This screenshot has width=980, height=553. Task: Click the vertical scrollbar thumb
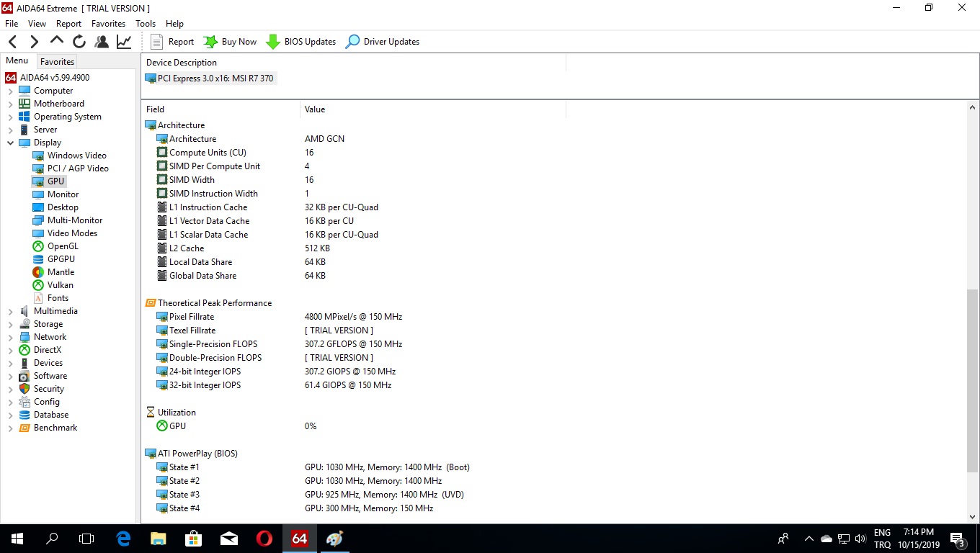coord(972,380)
